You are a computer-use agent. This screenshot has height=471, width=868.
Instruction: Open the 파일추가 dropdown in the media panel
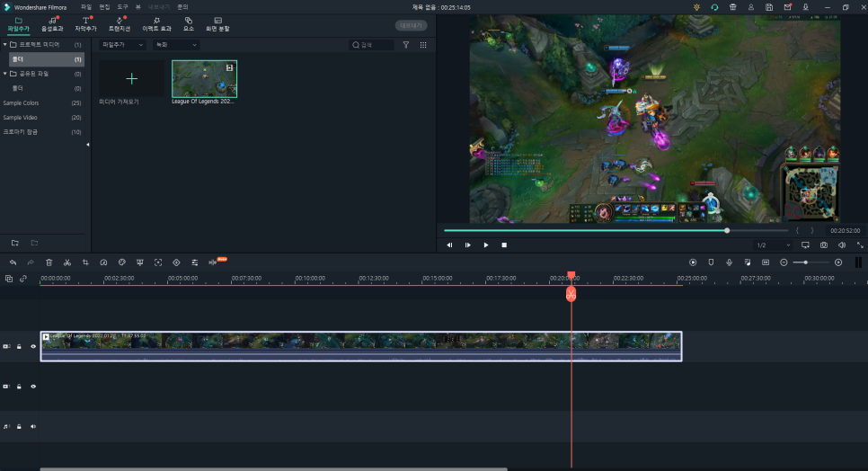[122, 45]
